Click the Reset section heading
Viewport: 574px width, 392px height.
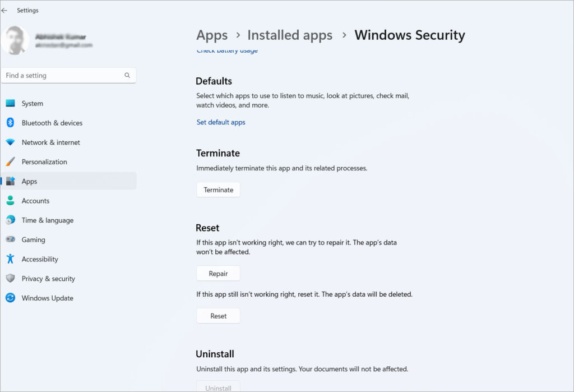click(x=207, y=228)
